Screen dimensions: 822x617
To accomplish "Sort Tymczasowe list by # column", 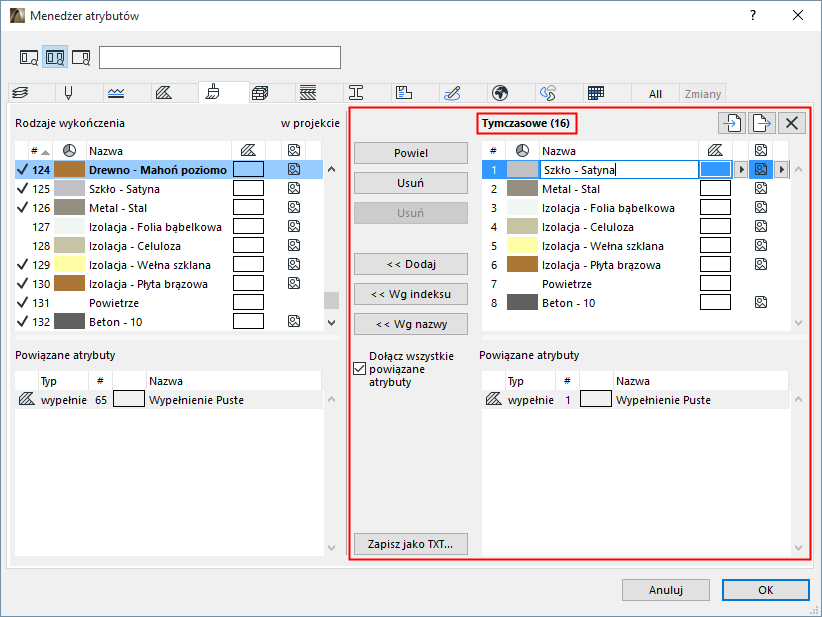I will coord(493,151).
